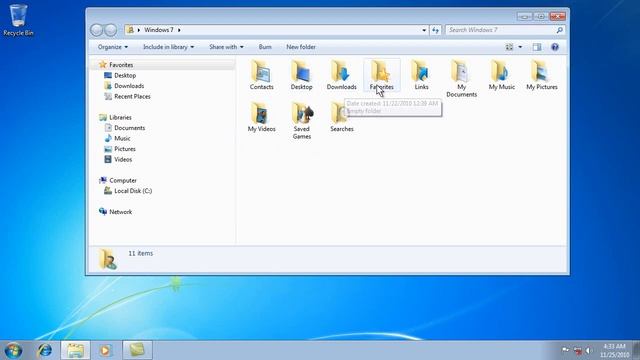640x360 pixels.
Task: Open the My Videos folder
Action: click(x=262, y=118)
